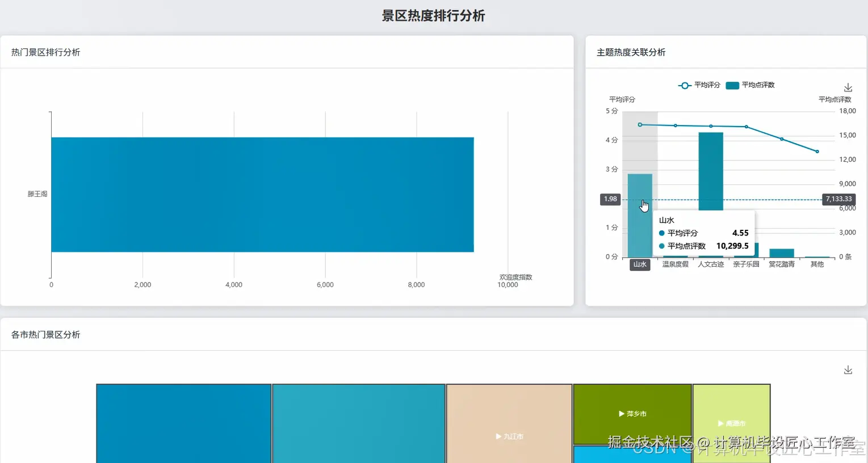Toggle the 平均评分 legend series
This screenshot has height=463, width=868.
tap(699, 85)
